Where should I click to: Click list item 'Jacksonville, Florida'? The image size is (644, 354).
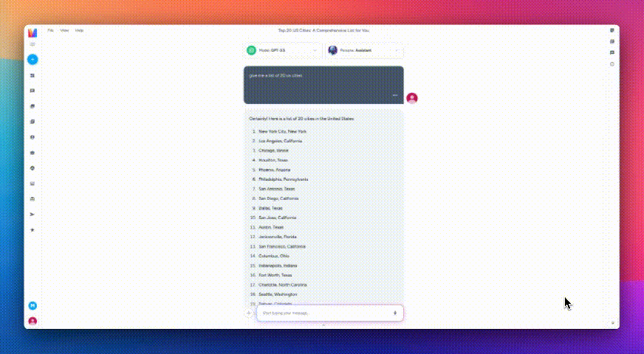pyautogui.click(x=278, y=237)
